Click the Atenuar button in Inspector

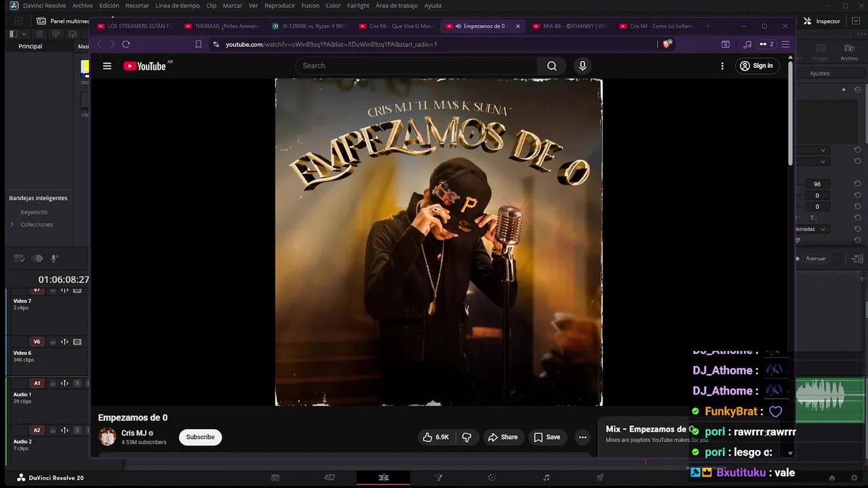tap(816, 258)
